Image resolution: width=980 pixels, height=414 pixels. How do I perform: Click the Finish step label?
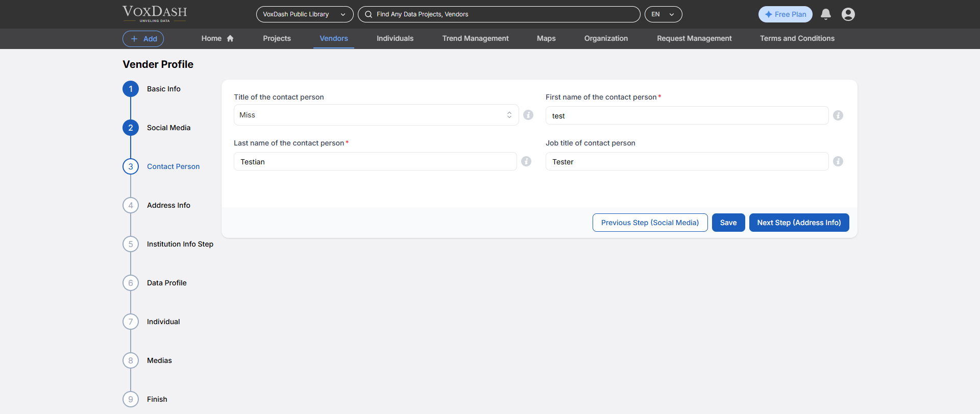pos(157,399)
